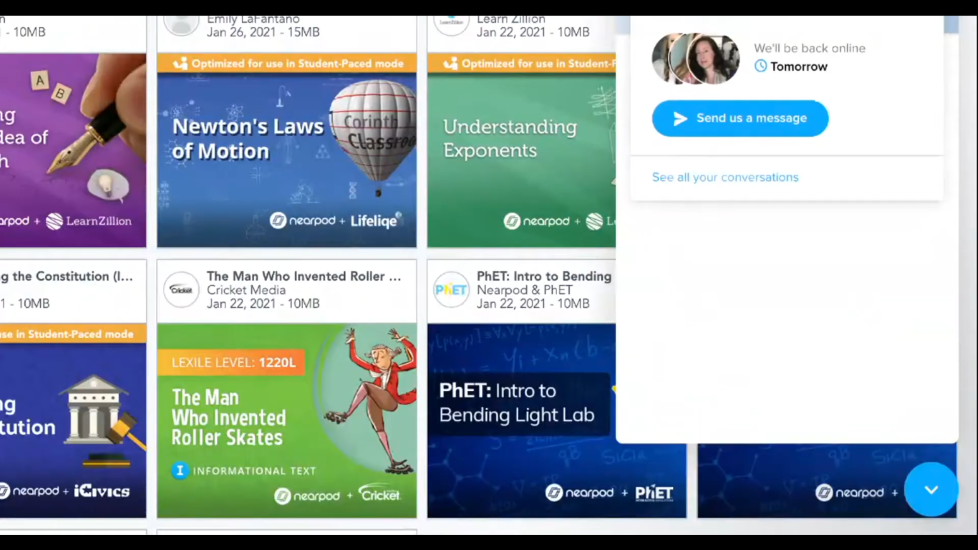
Task: Open the iCivics Constitution lesson thumbnail
Action: [x=73, y=420]
